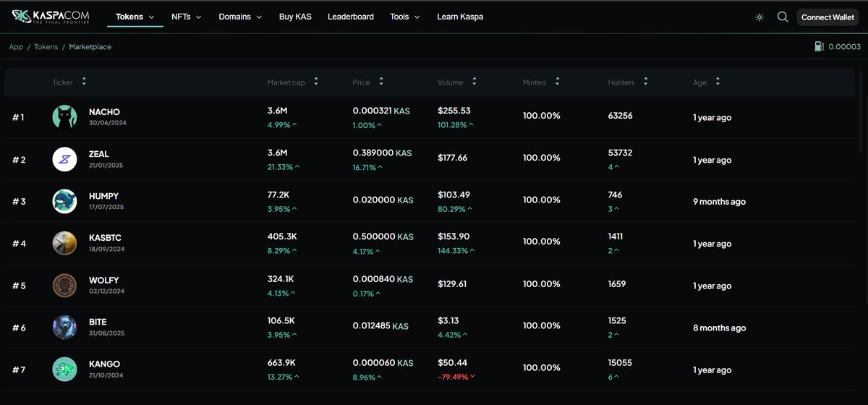Screen dimensions: 868x405
Task: Click the Connect Wallet button
Action: [x=827, y=17]
